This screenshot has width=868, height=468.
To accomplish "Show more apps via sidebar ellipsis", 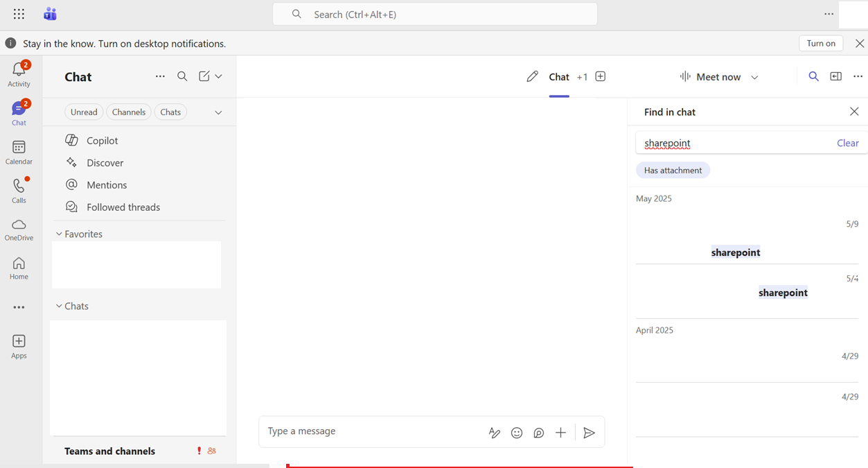I will pos(19,307).
